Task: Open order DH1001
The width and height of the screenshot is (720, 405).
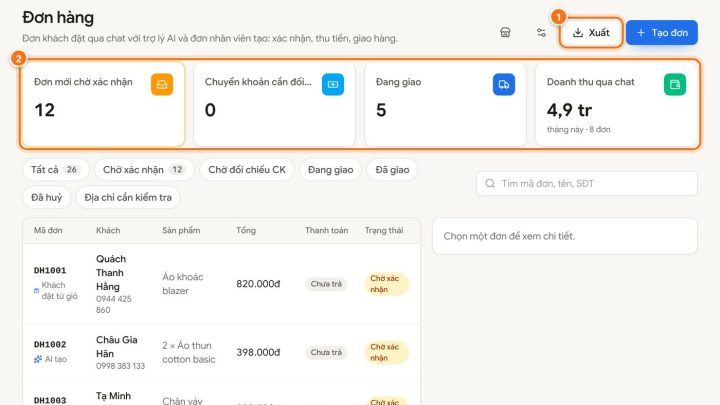Action: [x=50, y=270]
